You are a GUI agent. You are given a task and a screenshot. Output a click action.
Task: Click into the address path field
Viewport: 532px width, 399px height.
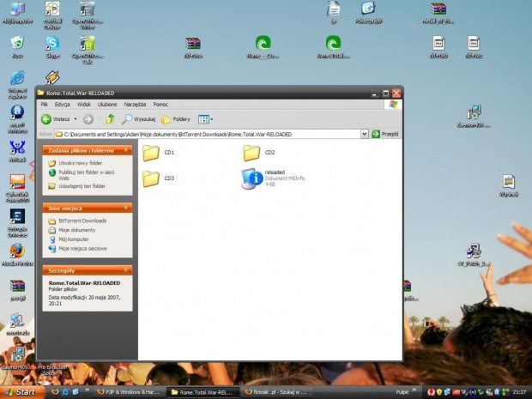tap(208, 134)
